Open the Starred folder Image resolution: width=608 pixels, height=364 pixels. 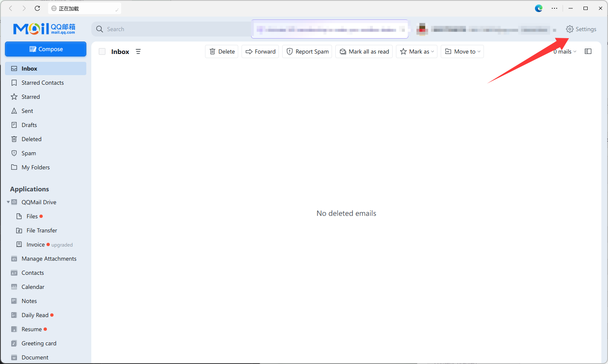coord(46,97)
